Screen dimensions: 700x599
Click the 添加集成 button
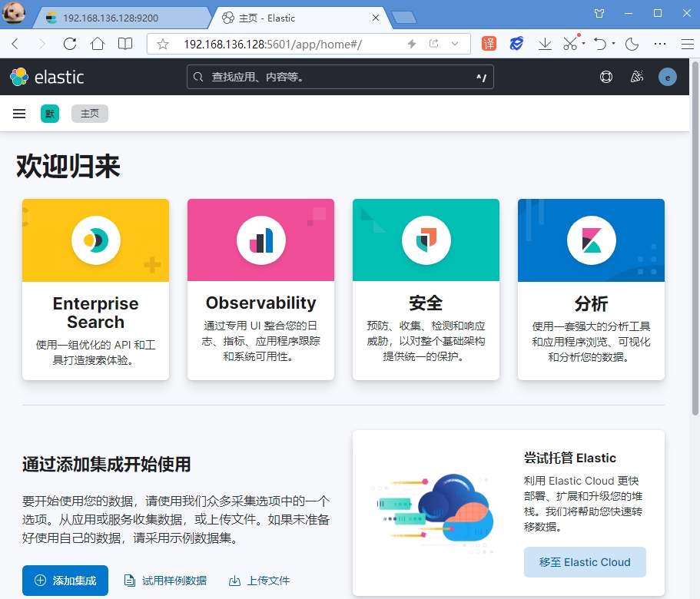click(x=65, y=581)
